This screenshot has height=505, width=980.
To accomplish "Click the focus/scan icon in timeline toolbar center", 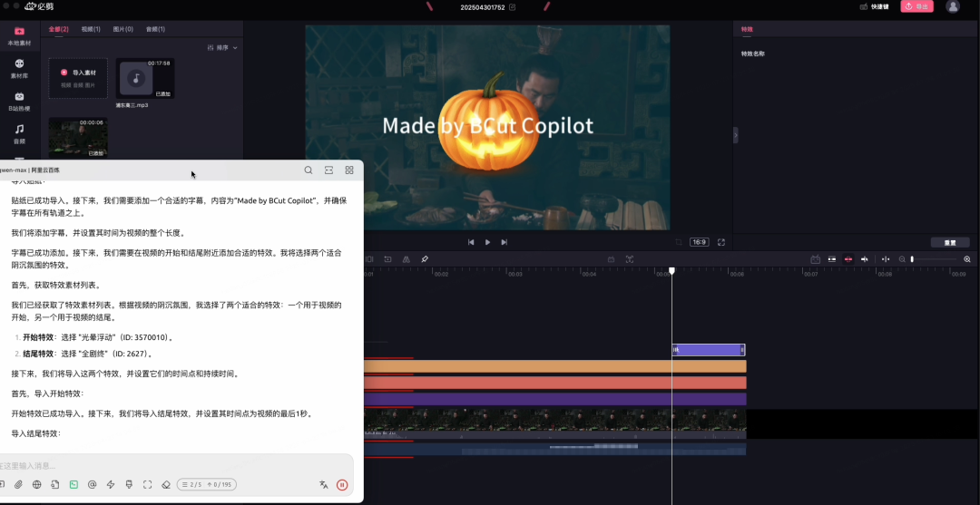I will tap(630, 259).
